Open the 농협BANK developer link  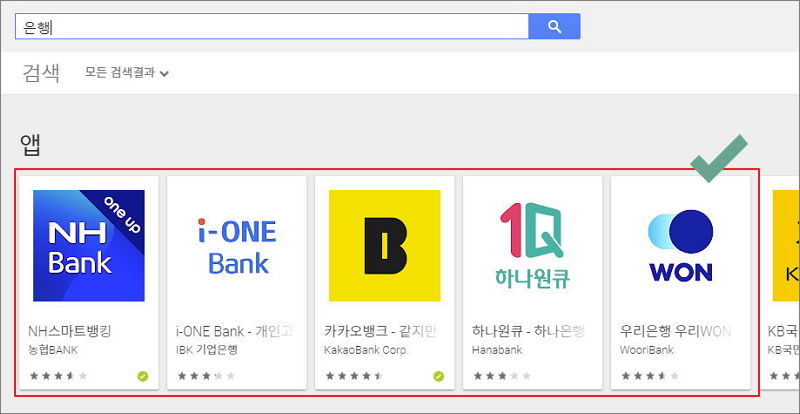click(53, 350)
